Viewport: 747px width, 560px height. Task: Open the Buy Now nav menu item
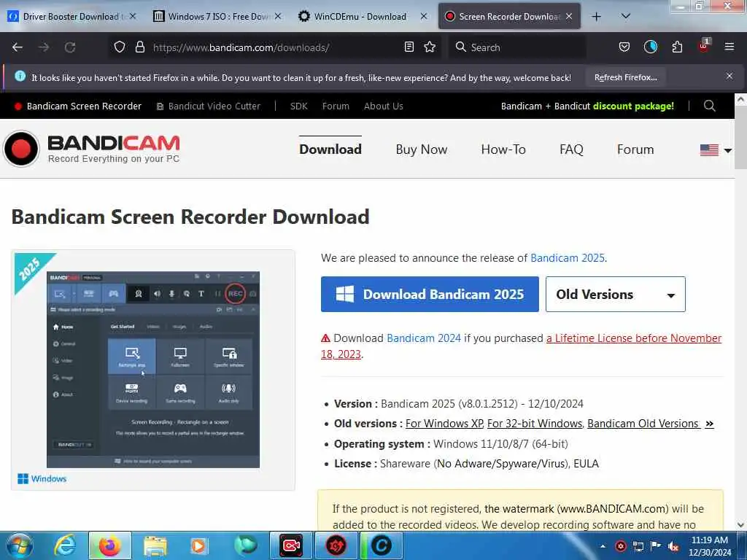tap(421, 149)
